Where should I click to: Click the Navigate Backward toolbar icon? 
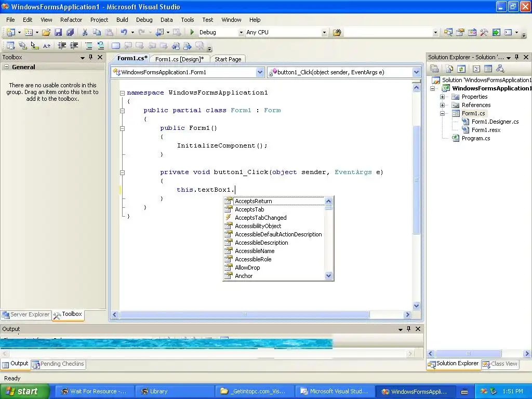[159, 32]
